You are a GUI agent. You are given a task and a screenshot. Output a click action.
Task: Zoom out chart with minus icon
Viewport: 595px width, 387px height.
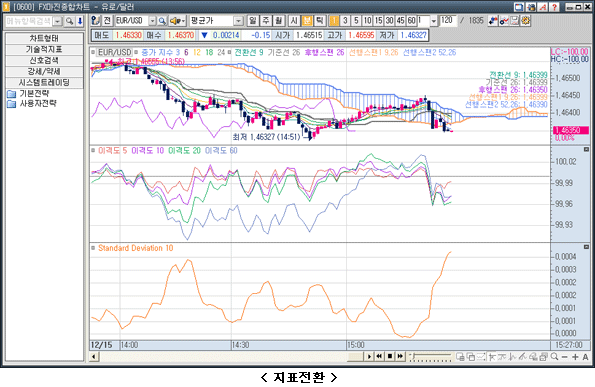(565, 357)
